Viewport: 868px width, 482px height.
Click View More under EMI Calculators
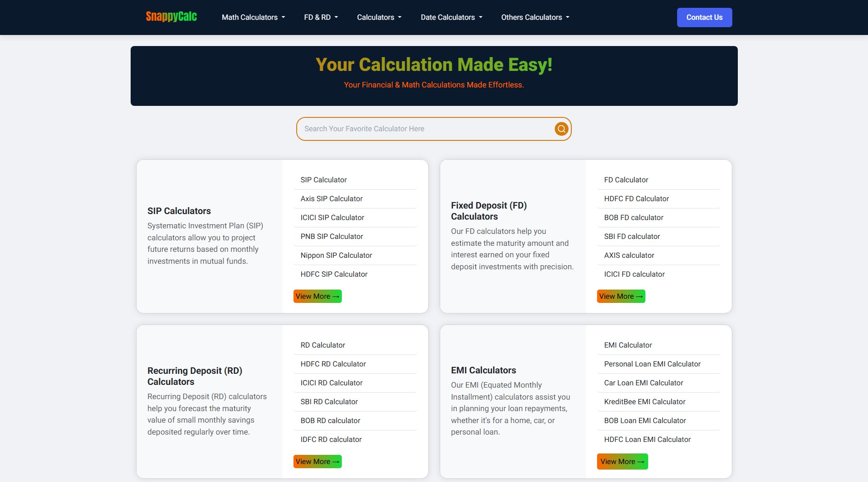(x=622, y=462)
